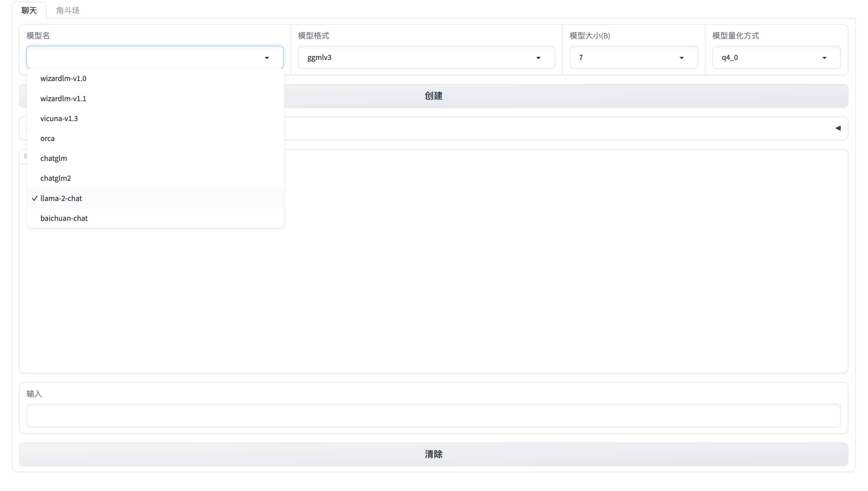
Task: Choose chatglm from the list
Action: click(x=54, y=158)
